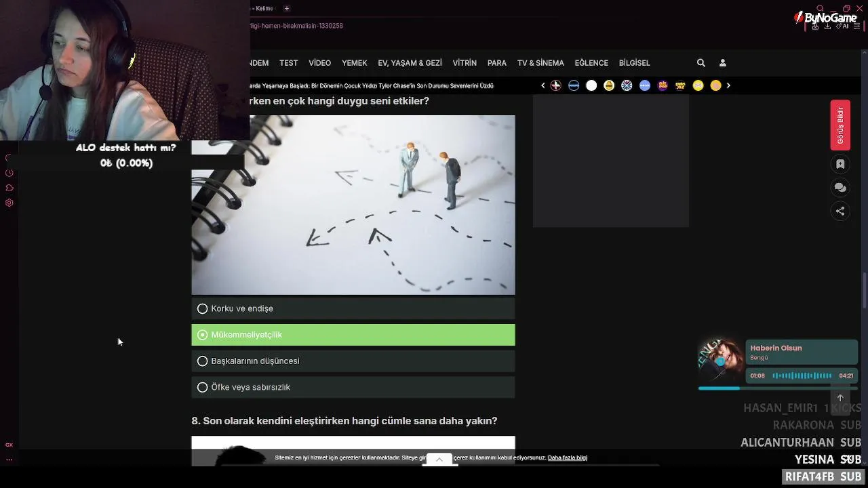Choose the 'Korku ve endişe' answer
The image size is (868, 488).
[353, 308]
